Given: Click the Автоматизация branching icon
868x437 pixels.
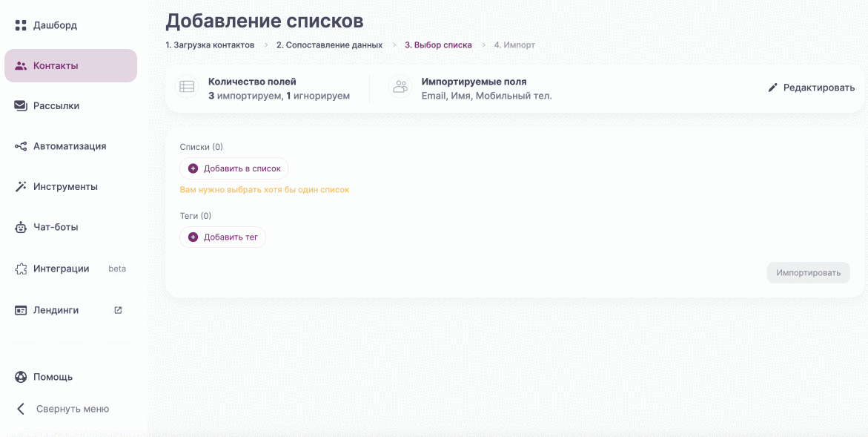Looking at the screenshot, I should 19,146.
